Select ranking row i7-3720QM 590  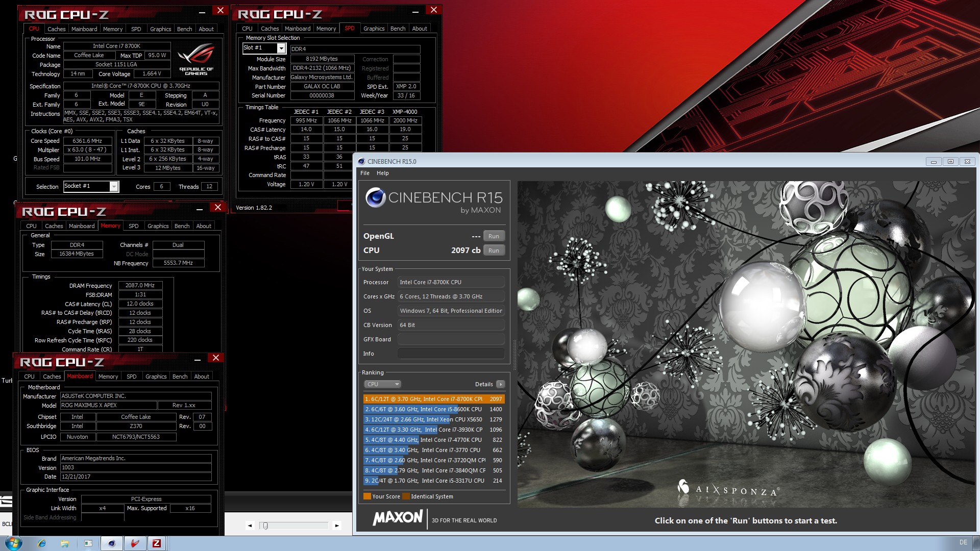click(x=434, y=460)
